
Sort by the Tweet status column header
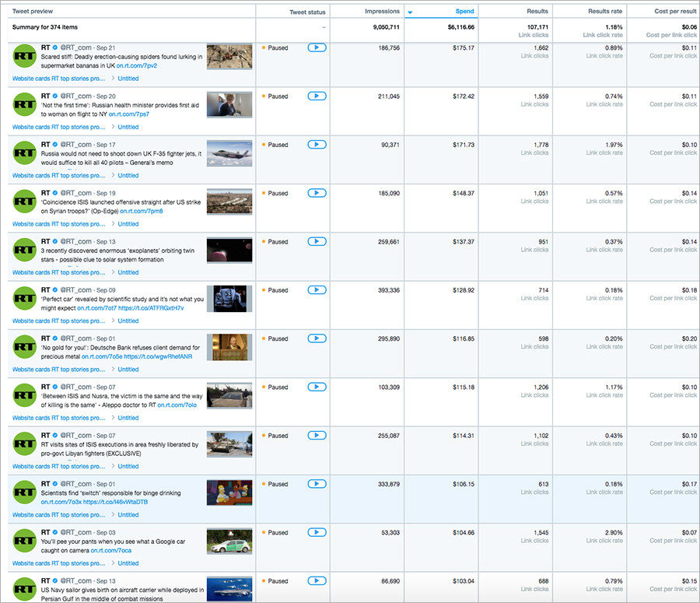click(x=307, y=12)
